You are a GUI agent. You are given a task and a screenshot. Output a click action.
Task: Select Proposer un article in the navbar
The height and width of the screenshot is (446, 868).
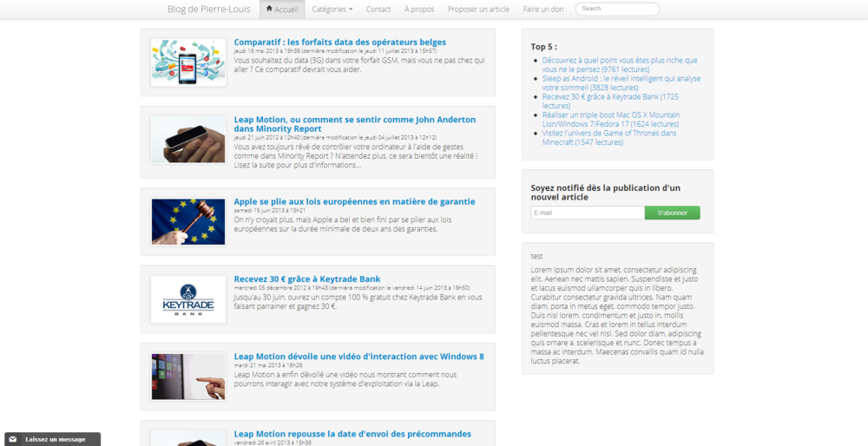click(478, 10)
